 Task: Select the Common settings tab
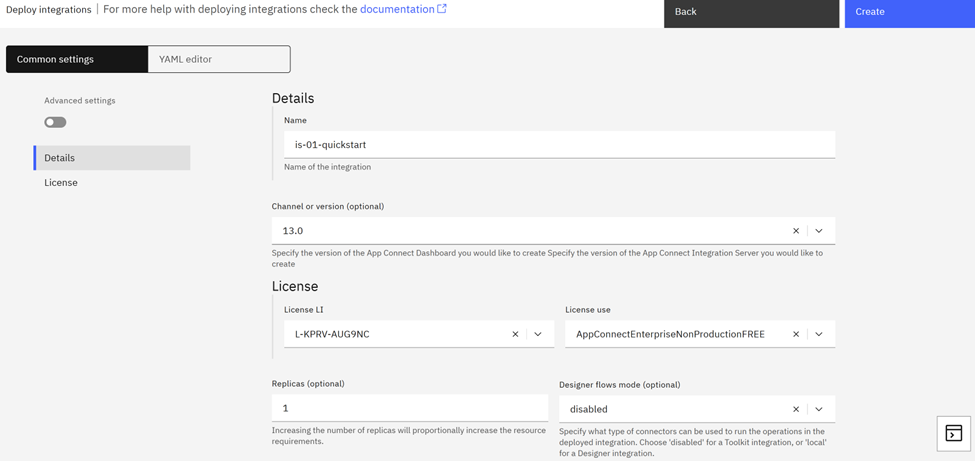[x=77, y=59]
